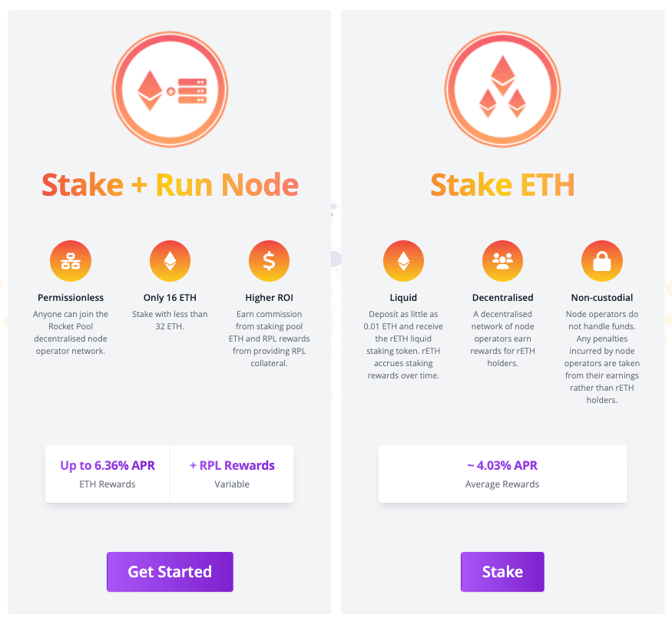
Task: Select the + RPL Rewards Variable box
Action: click(x=232, y=474)
